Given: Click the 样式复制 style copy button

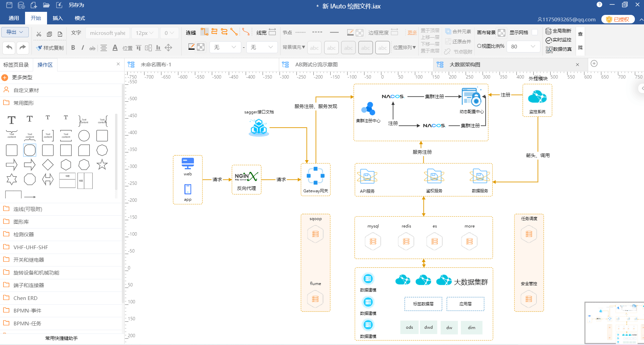Looking at the screenshot, I should (50, 48).
